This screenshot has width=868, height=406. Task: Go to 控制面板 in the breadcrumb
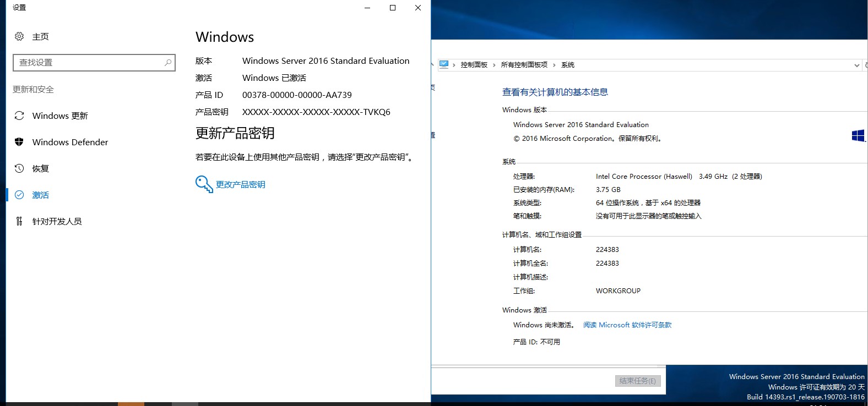pyautogui.click(x=474, y=65)
